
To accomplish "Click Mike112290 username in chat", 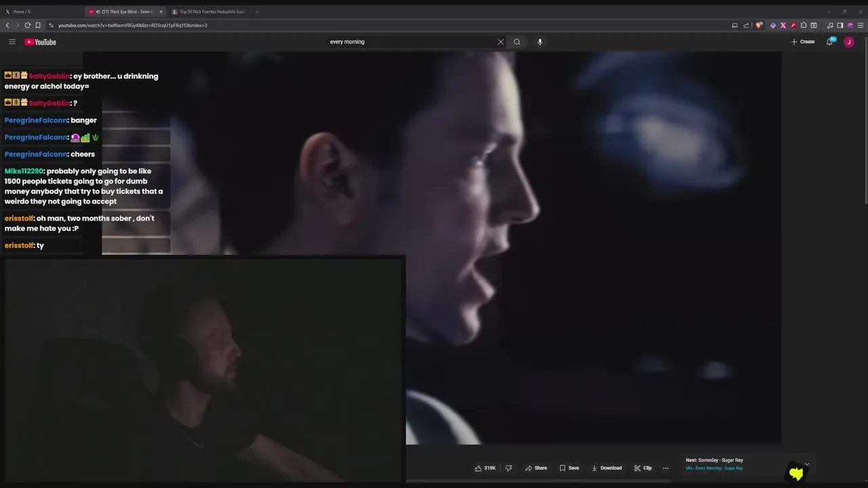I will coord(24,171).
